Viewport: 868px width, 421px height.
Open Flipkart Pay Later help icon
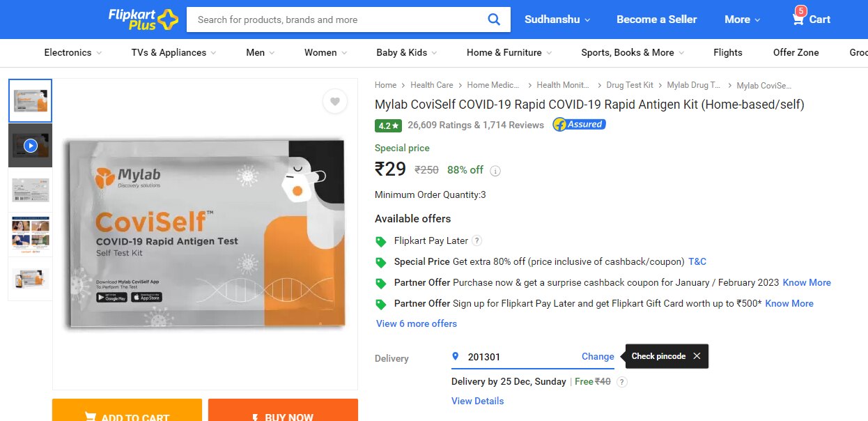(x=477, y=240)
